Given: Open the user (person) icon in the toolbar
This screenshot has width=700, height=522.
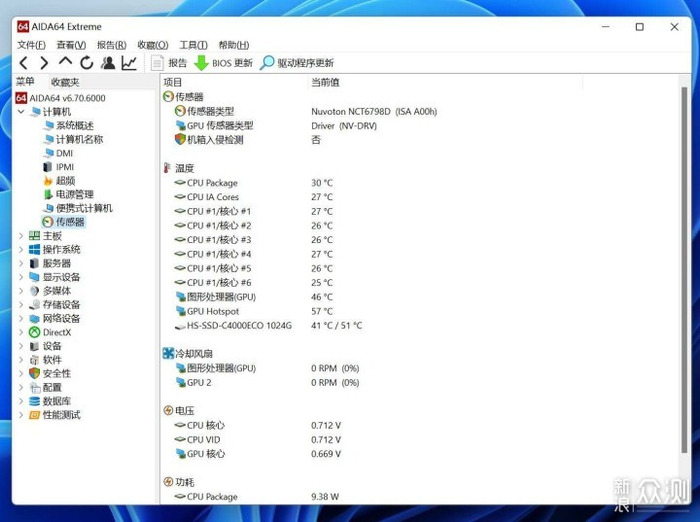Looking at the screenshot, I should [x=108, y=63].
